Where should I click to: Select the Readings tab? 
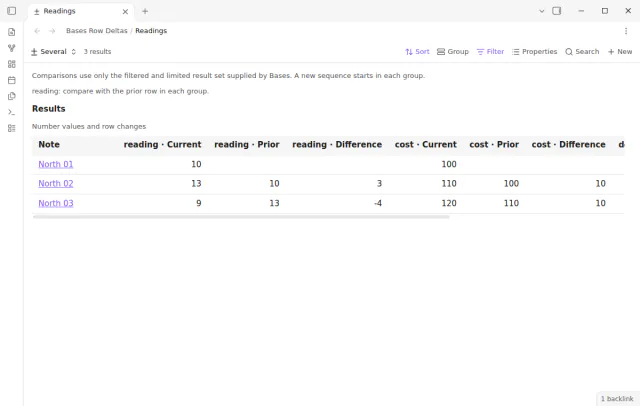tap(81, 11)
